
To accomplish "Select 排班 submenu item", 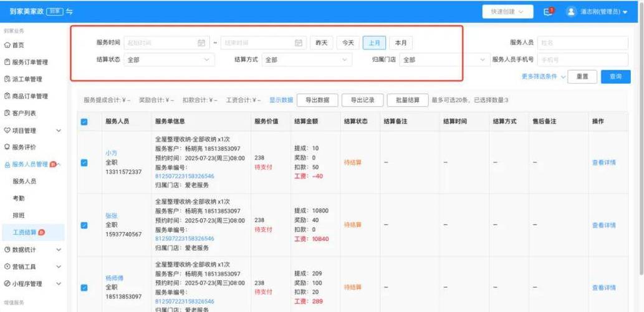I will click(19, 215).
